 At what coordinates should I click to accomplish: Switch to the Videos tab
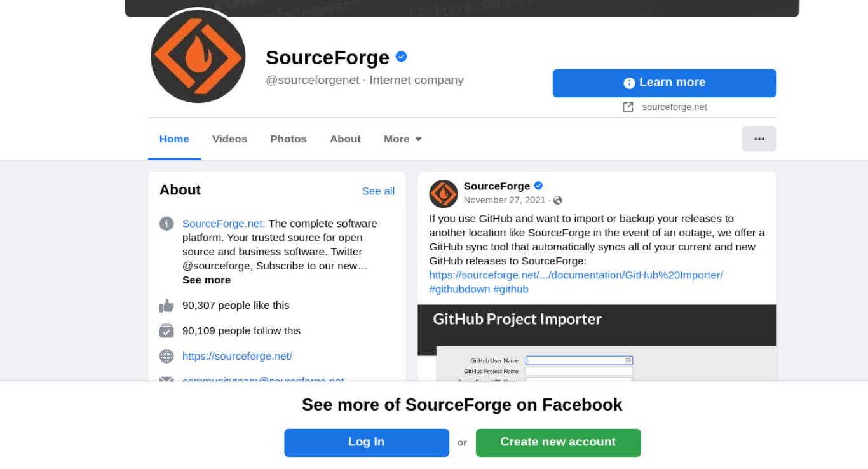[x=229, y=139]
